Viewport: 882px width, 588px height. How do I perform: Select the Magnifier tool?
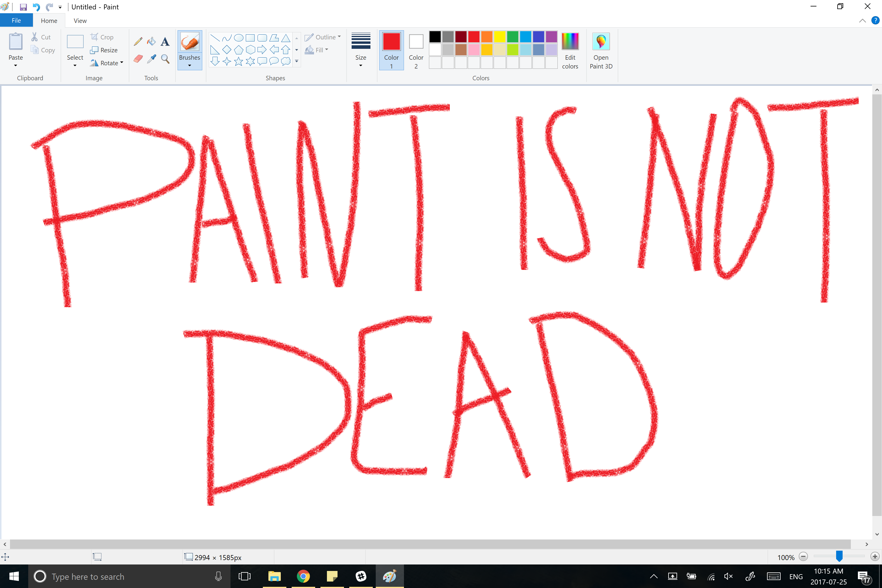[x=165, y=59]
